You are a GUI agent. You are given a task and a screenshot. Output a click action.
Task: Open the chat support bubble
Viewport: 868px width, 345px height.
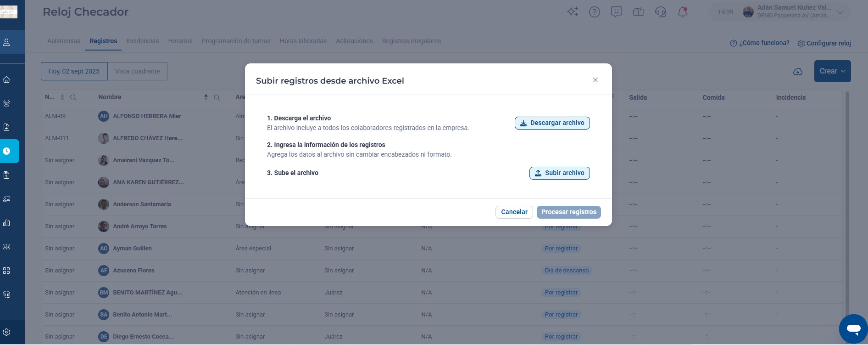853,328
